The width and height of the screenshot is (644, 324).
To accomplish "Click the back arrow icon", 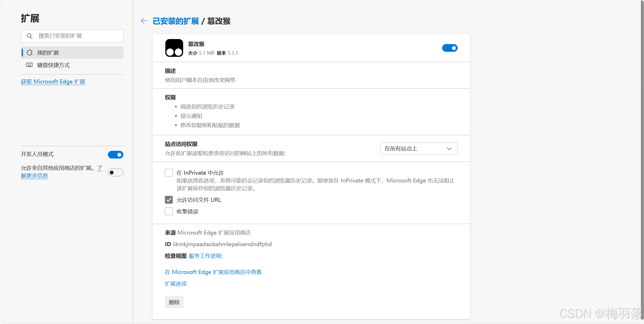I will coord(144,21).
